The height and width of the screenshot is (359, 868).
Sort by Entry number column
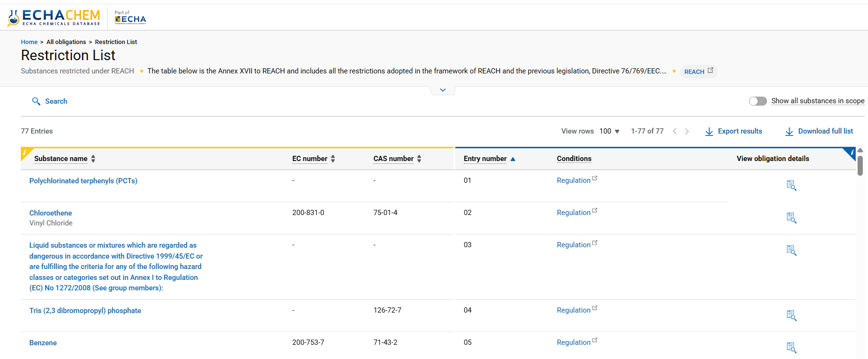(485, 159)
